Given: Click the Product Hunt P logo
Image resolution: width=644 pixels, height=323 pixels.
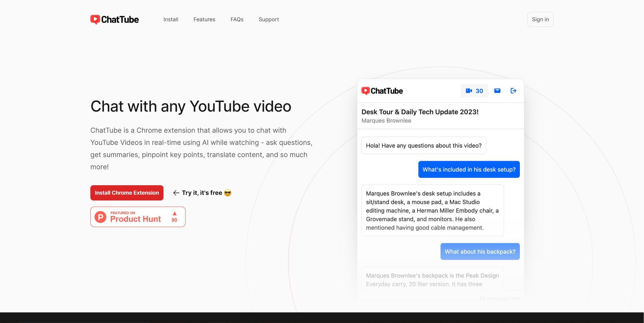Looking at the screenshot, I should point(100,217).
